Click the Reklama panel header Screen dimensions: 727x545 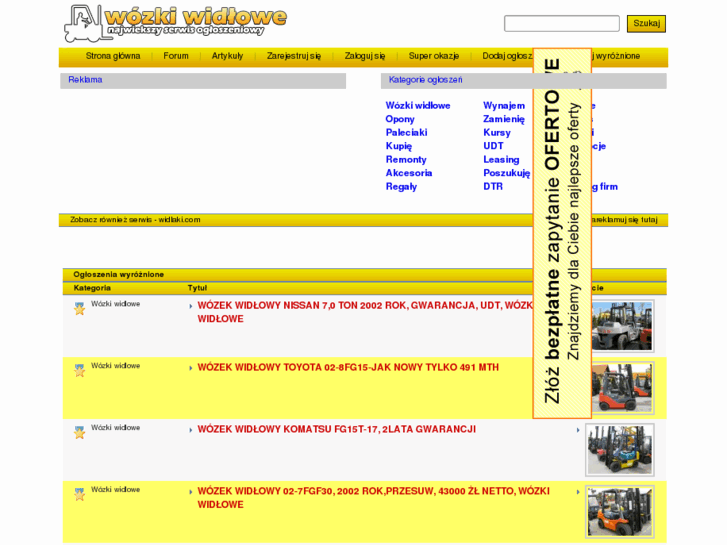coord(203,80)
